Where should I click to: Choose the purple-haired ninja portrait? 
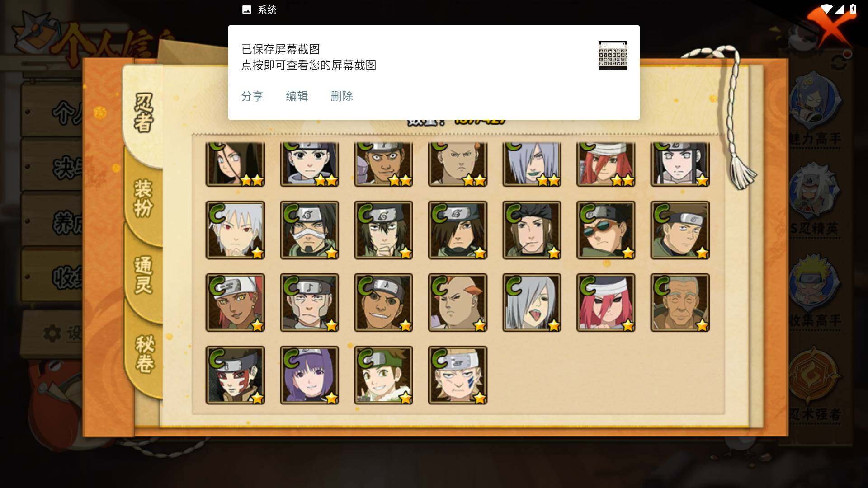[309, 375]
